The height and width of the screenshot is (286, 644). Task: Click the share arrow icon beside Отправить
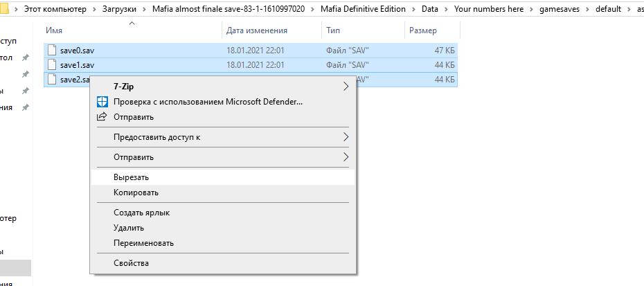102,117
